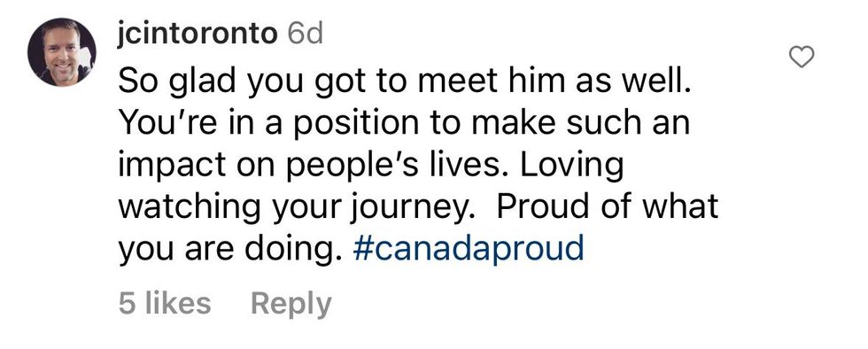Open the jcintoronto username link

click(x=198, y=35)
